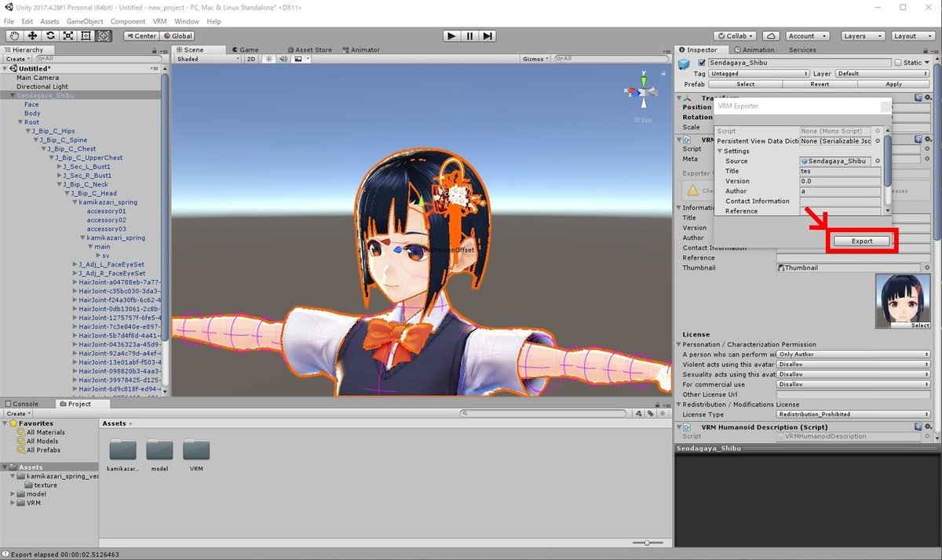Image resolution: width=942 pixels, height=560 pixels.
Task: Click the Prefab Apply button
Action: [893, 84]
